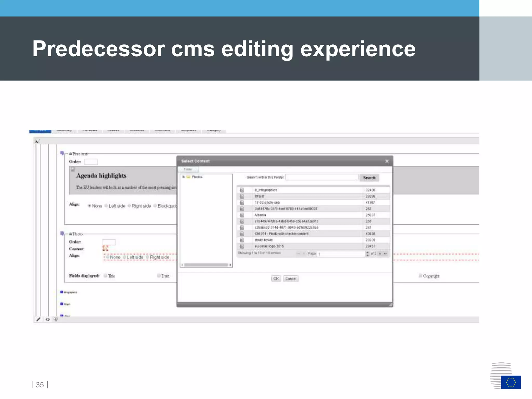This screenshot has width=532, height=399.
Task: Expand the Infographics section
Action: click(62, 292)
